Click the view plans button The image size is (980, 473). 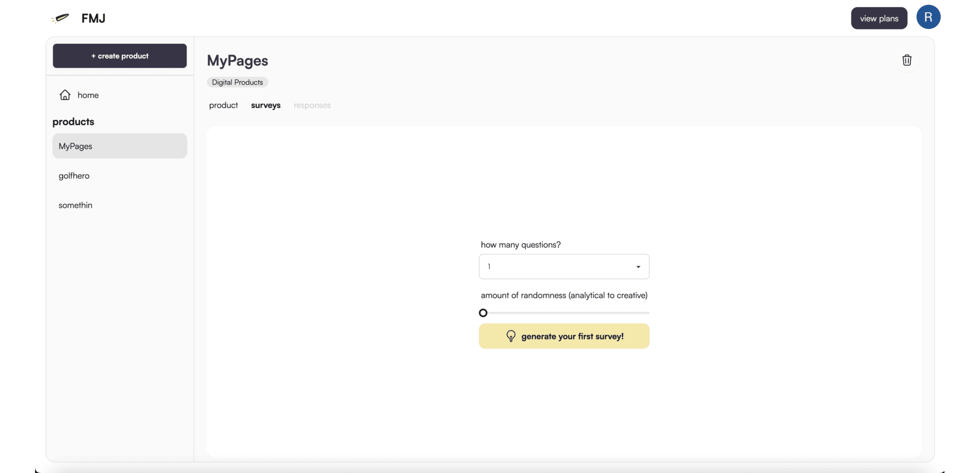coord(879,18)
